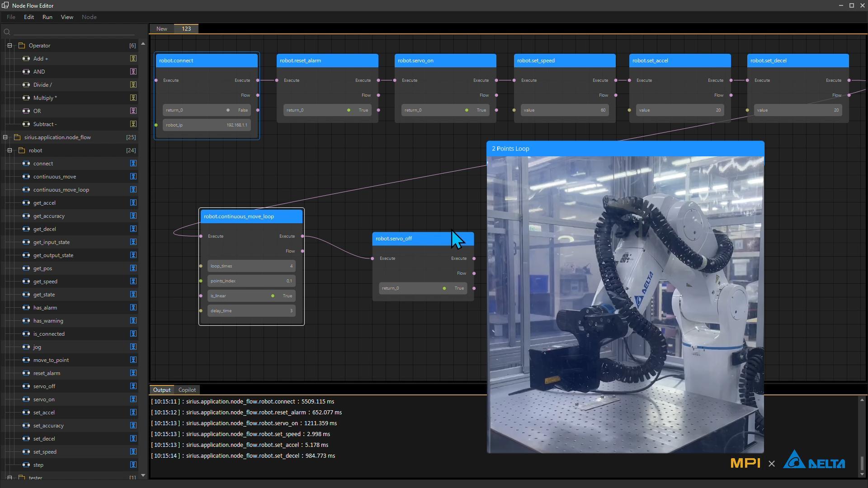Click loop_times field in continuous_move_loop node

pyautogui.click(x=251, y=266)
